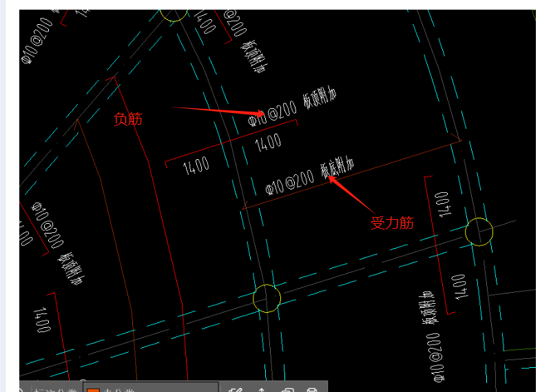Open the 未分类 category dropdown in bottom toolbar
The image size is (540, 392).
150,387
